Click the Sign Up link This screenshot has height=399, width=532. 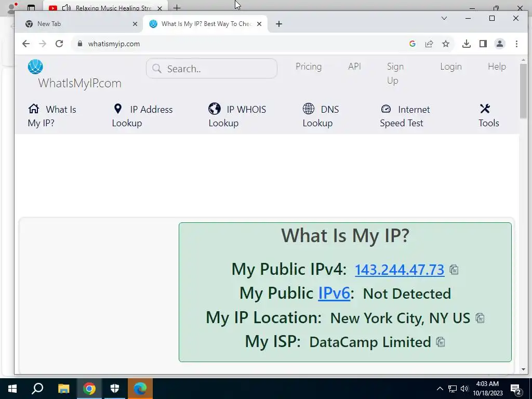pyautogui.click(x=395, y=73)
